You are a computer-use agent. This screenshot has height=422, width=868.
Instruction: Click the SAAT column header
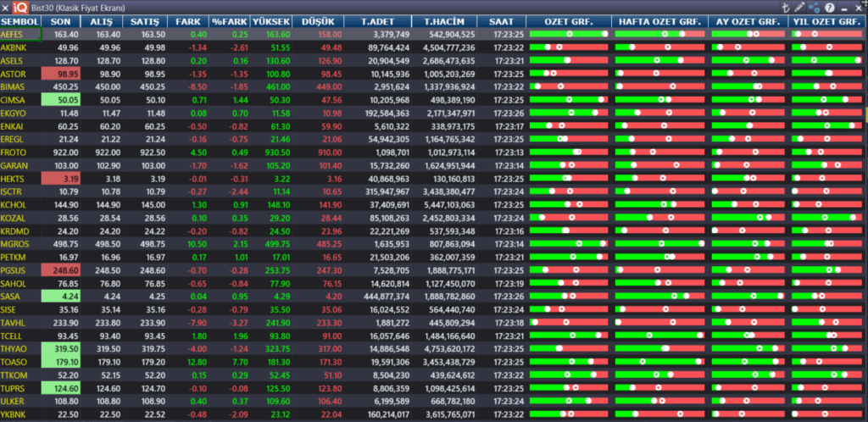tap(501, 21)
